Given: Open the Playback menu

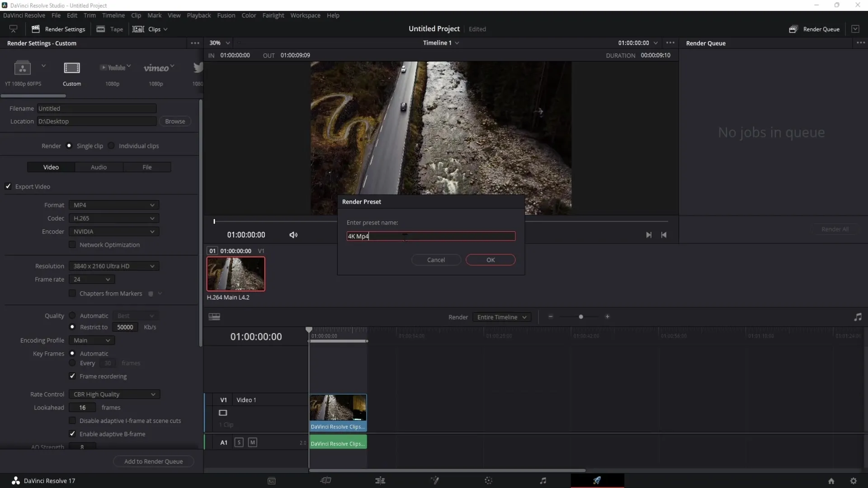Looking at the screenshot, I should pos(199,15).
